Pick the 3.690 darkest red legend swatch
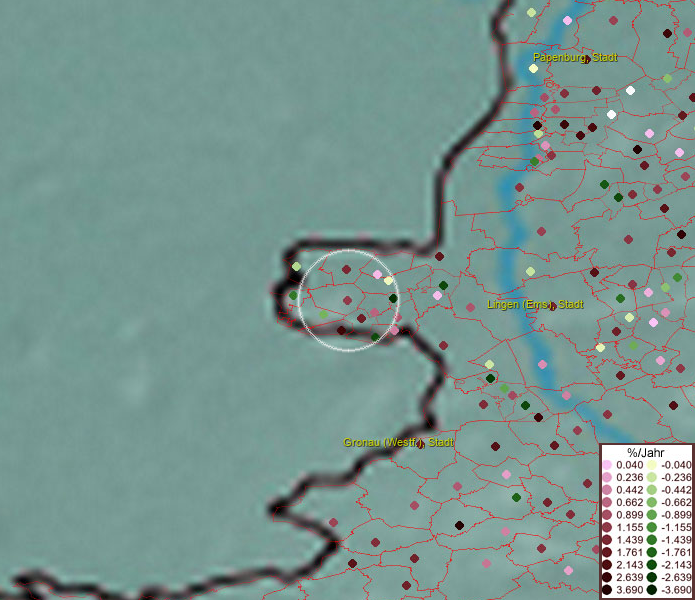Image resolution: width=695 pixels, height=600 pixels. [x=606, y=591]
